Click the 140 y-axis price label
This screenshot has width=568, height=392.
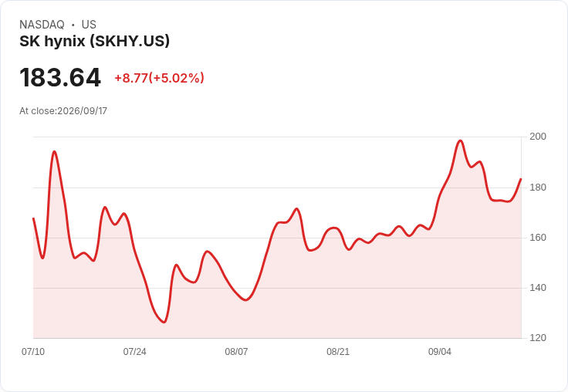click(x=538, y=288)
